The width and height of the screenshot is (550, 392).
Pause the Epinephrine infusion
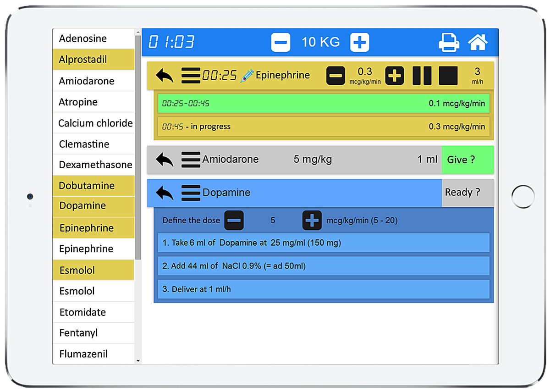coord(422,76)
